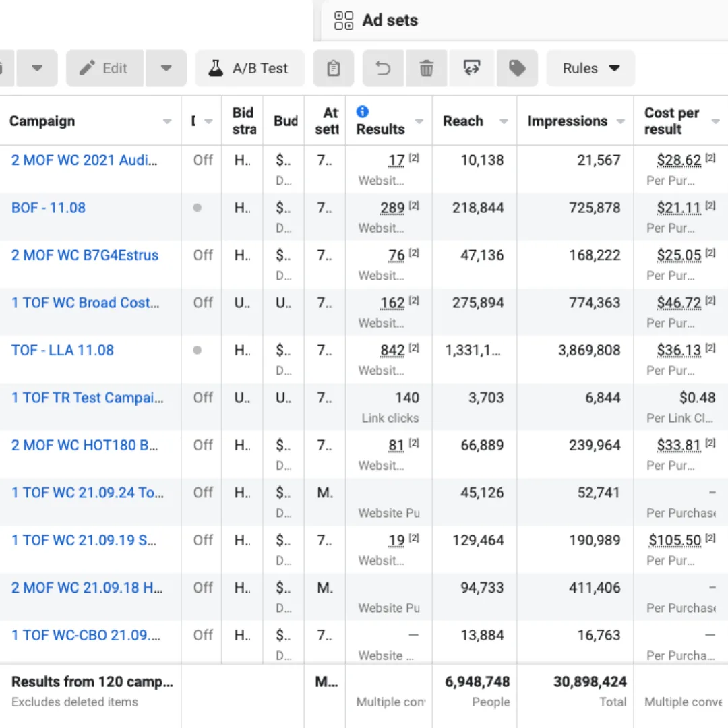Click the clipboard duplicate icon
Viewport: 728px width, 728px height.
click(x=333, y=68)
